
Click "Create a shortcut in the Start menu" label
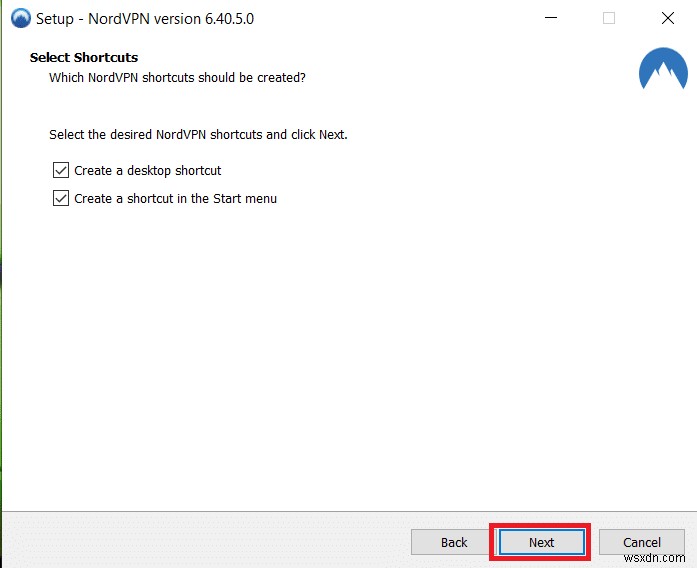click(x=176, y=198)
